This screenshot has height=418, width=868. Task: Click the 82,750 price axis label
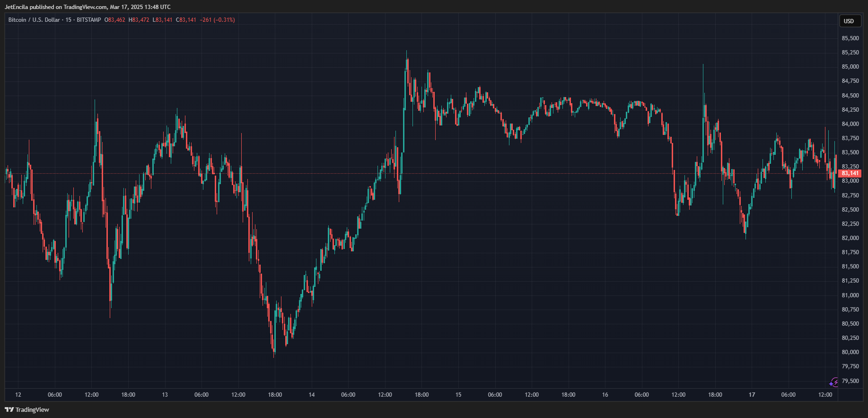point(850,196)
